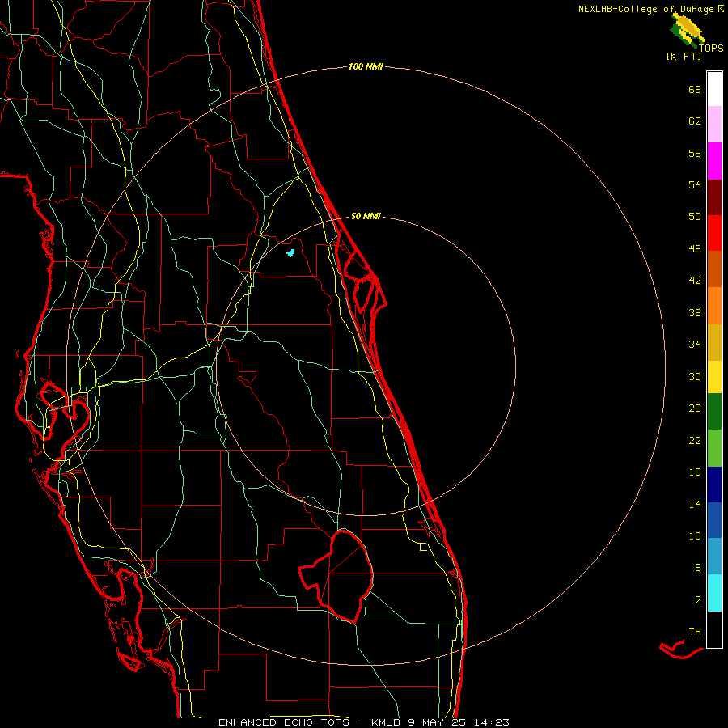Click the "30" legend value
Viewport: 728px width, 728px height.
[695, 376]
